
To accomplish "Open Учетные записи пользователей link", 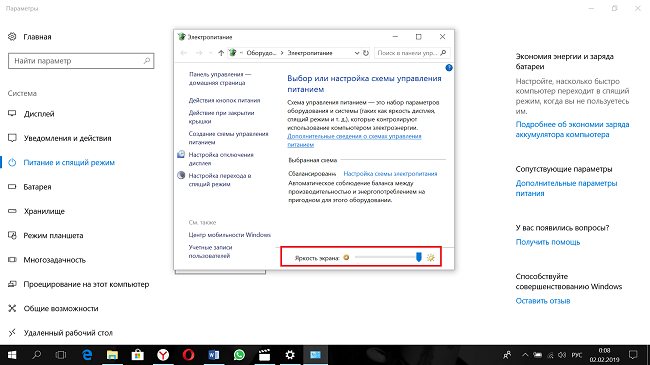I will click(x=210, y=251).
